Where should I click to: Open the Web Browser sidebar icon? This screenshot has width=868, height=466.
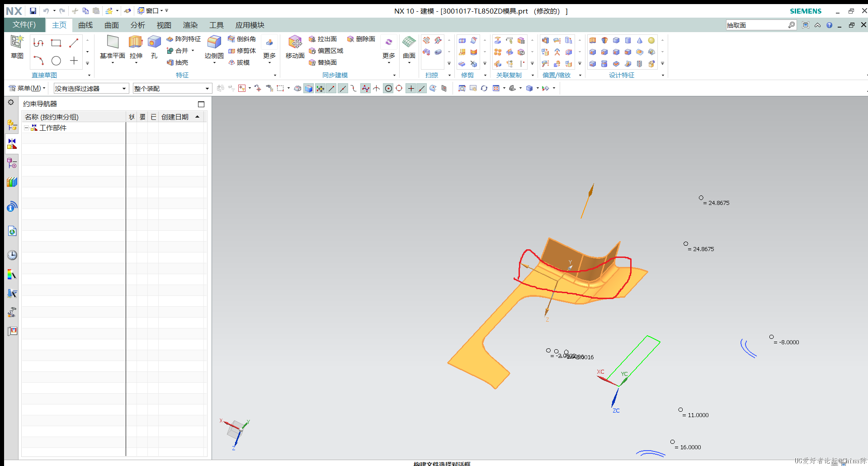point(12,231)
